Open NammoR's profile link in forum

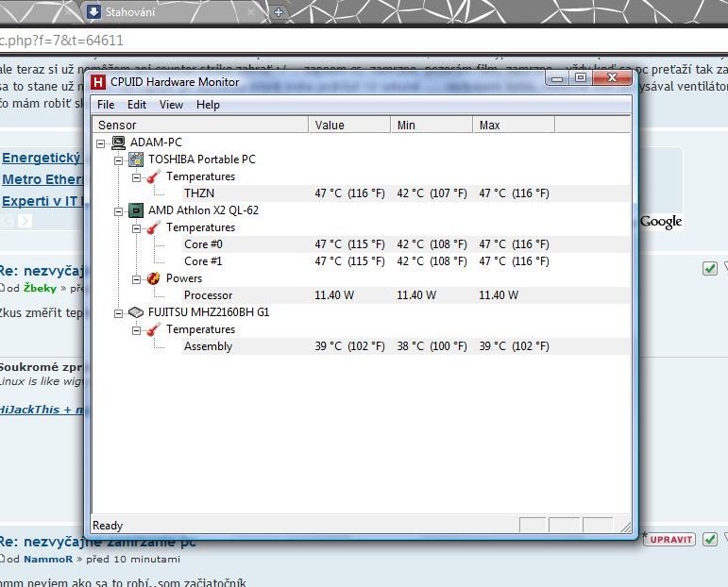48,560
